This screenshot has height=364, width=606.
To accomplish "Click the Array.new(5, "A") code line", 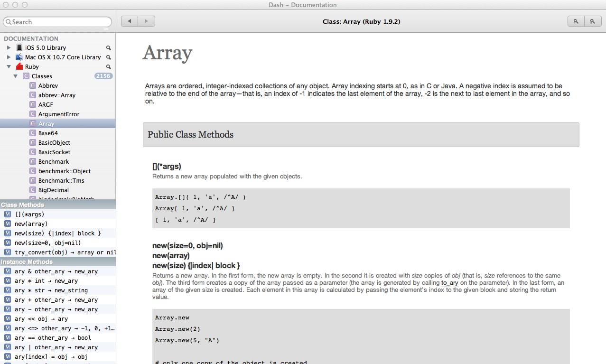I will [x=187, y=340].
